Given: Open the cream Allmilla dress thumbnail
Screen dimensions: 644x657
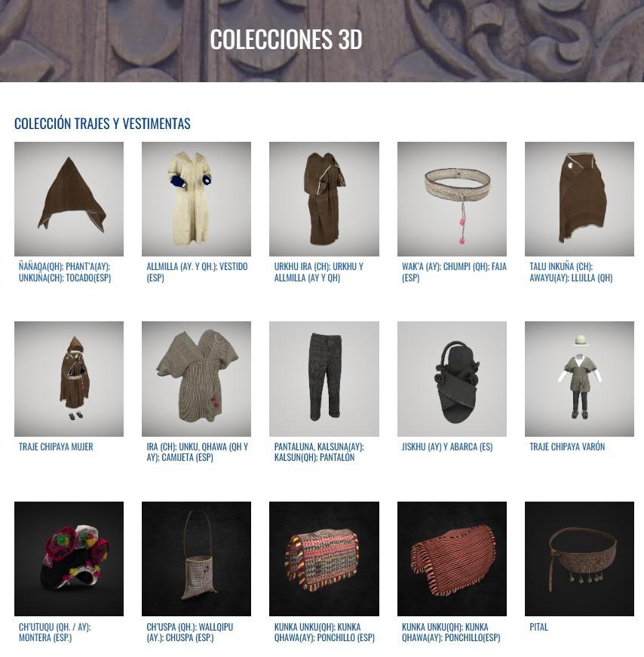Looking at the screenshot, I should click(196, 199).
